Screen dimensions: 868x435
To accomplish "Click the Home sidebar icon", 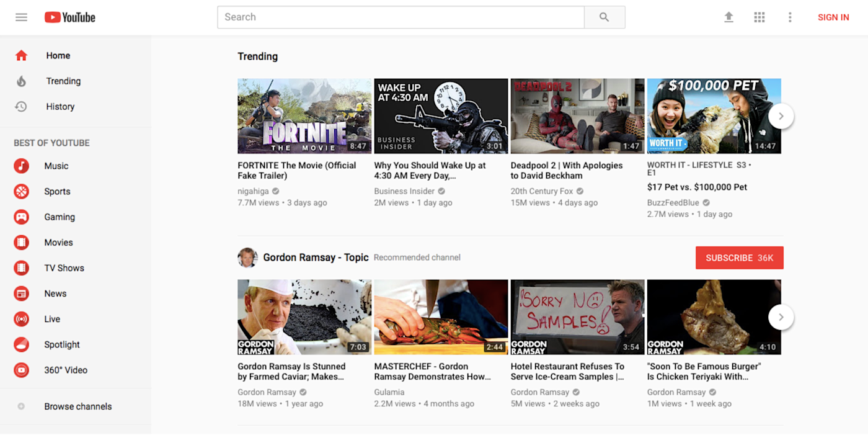I will pos(21,55).
